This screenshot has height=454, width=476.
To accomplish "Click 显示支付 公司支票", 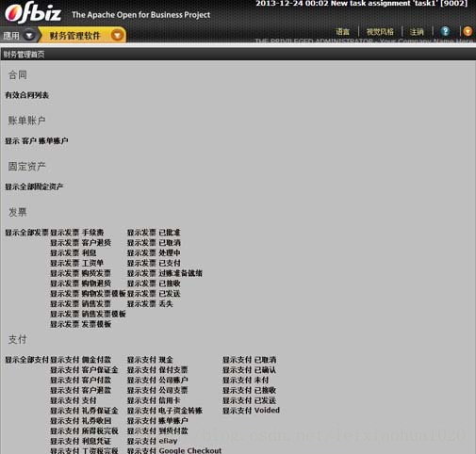I will [x=157, y=390].
